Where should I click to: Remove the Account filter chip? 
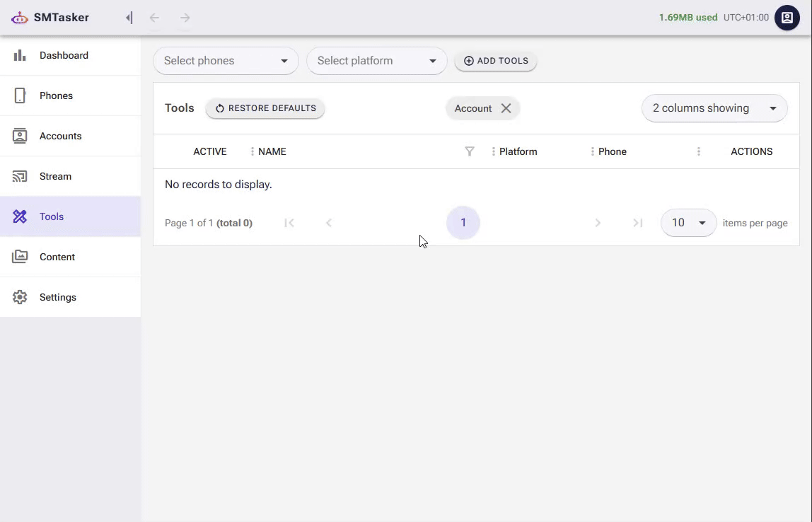coord(506,108)
